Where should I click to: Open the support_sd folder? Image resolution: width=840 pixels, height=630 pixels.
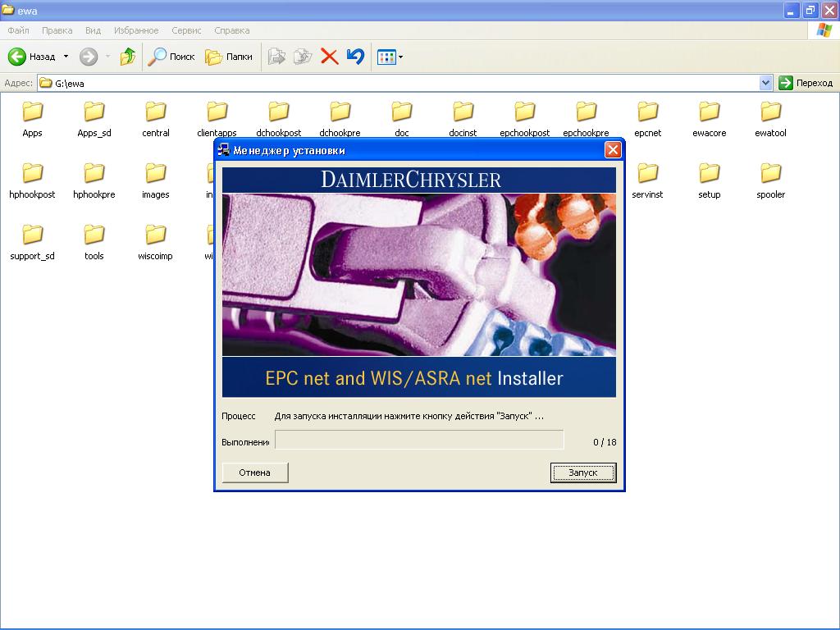(32, 242)
